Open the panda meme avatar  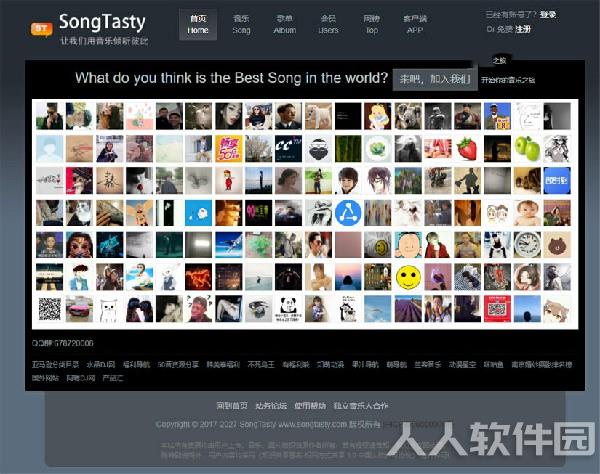click(x=288, y=309)
